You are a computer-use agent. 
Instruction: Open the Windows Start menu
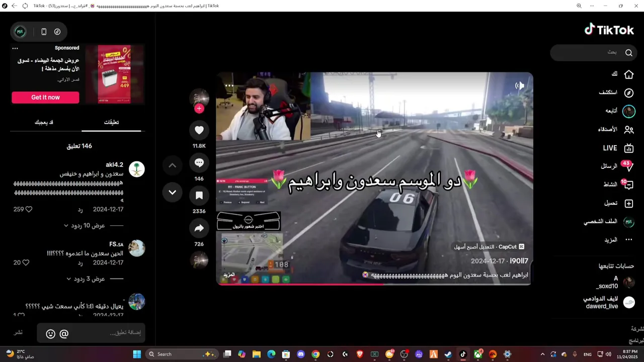coord(137,354)
